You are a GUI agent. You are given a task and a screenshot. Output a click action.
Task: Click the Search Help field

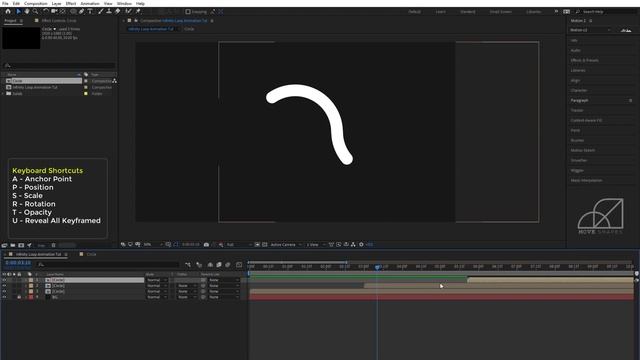(x=608, y=12)
